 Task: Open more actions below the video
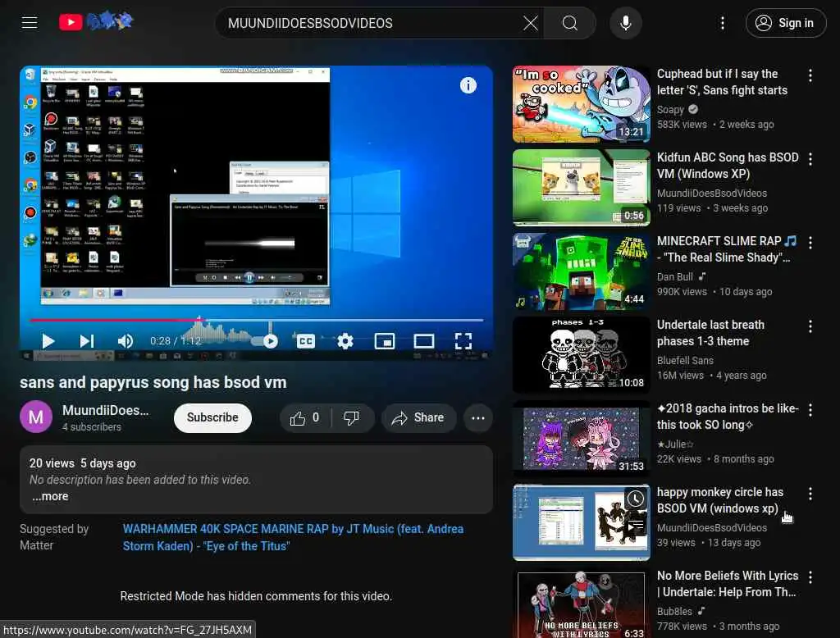point(478,418)
